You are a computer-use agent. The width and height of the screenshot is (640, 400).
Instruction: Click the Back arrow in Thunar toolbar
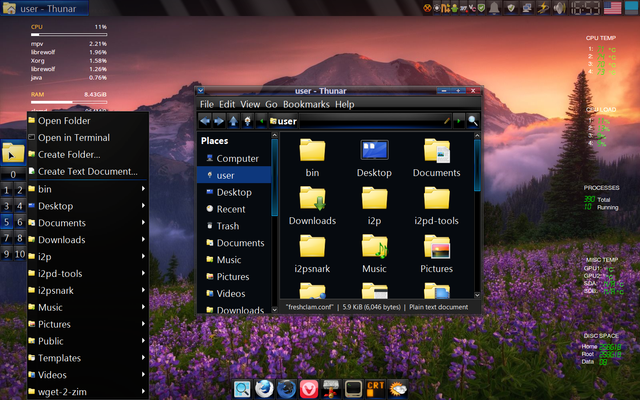pos(205,121)
